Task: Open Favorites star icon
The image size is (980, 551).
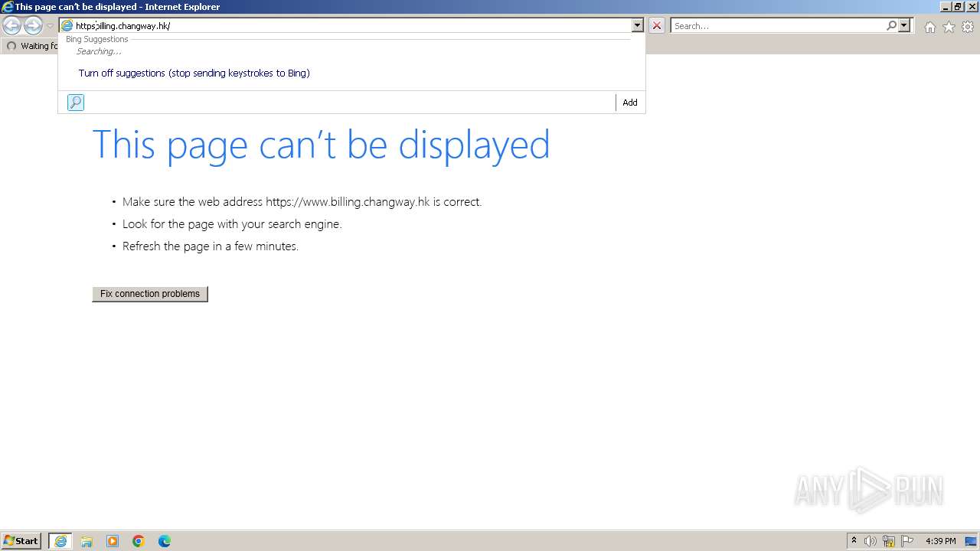Action: (949, 27)
